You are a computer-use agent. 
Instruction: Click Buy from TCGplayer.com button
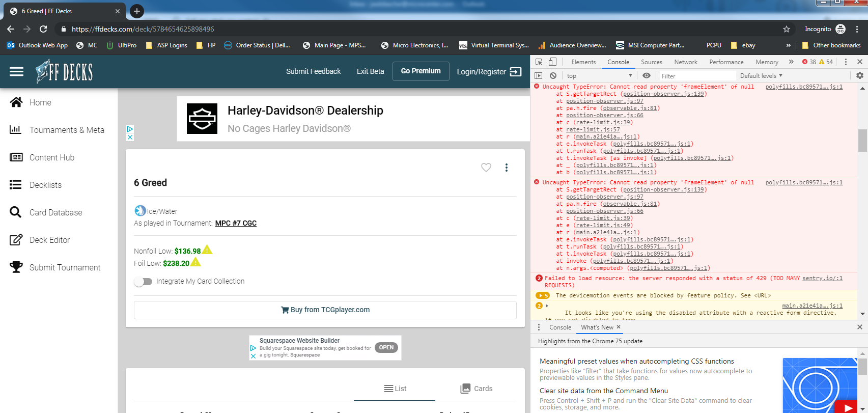point(325,310)
